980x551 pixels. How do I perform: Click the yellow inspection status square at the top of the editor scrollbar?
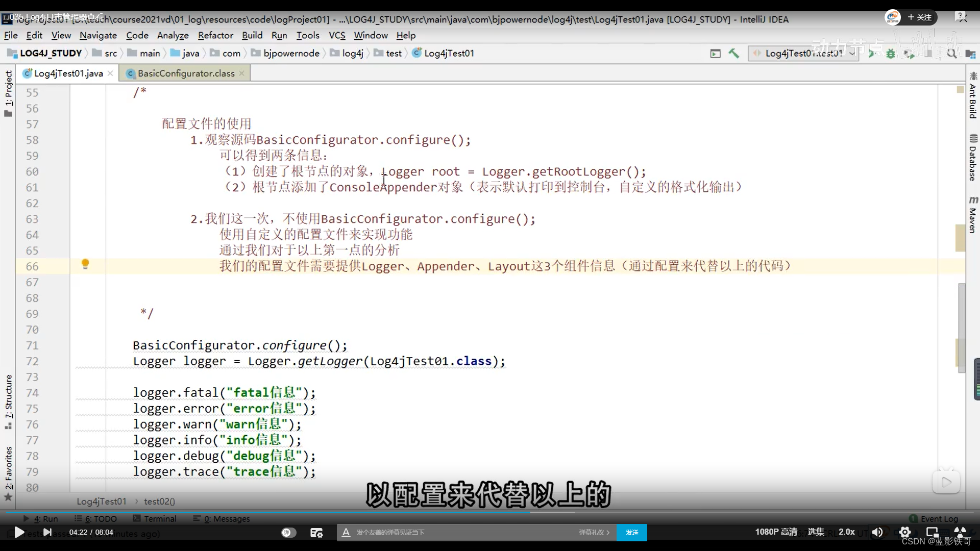pos(960,89)
